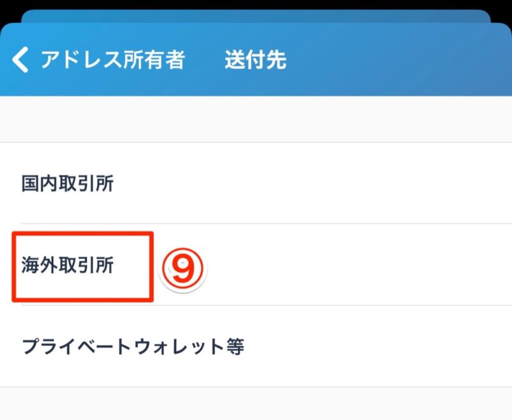Viewport: 512px width, 420px height.
Task: Click the circled number 9 marker
Action: (182, 268)
